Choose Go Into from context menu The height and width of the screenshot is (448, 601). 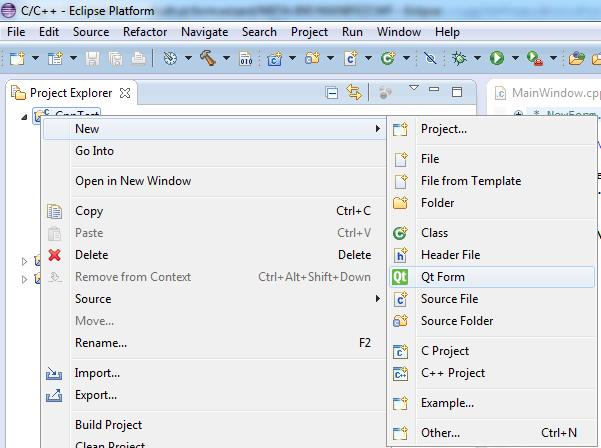point(214,151)
